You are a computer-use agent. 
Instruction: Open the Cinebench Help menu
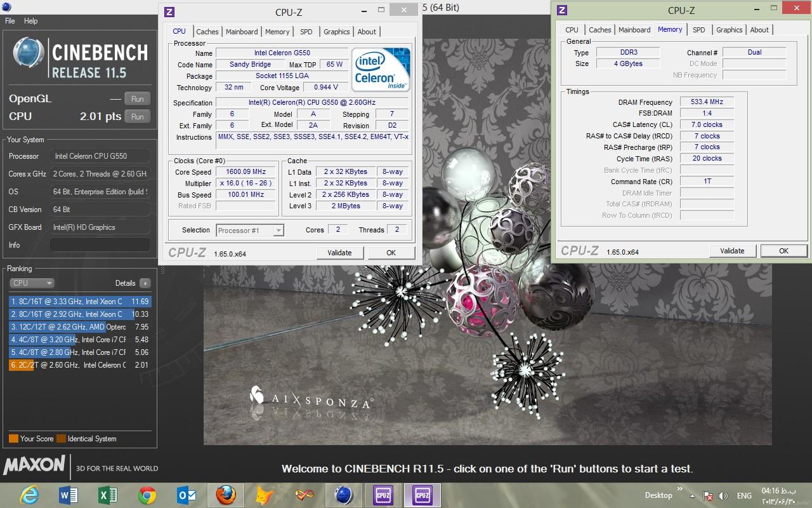click(x=30, y=21)
